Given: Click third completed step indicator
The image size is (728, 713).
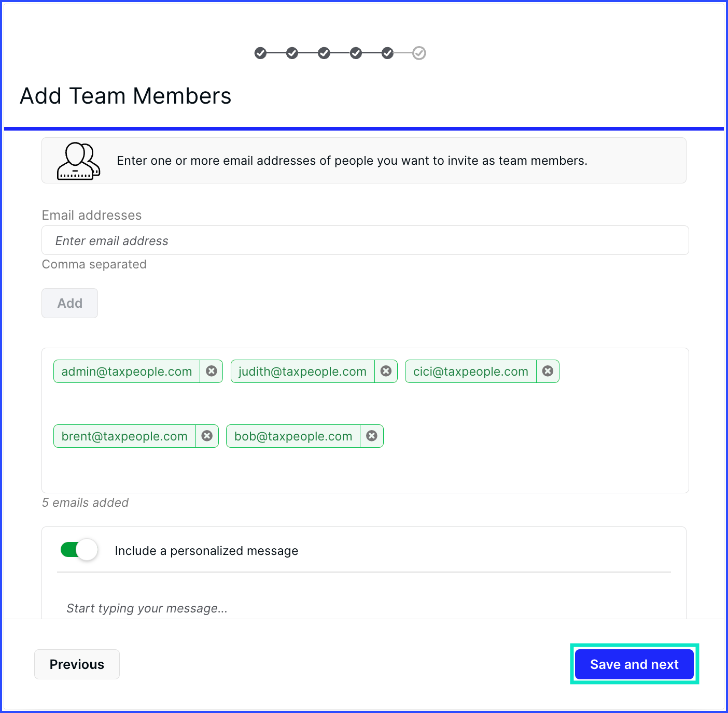Looking at the screenshot, I should click(324, 53).
